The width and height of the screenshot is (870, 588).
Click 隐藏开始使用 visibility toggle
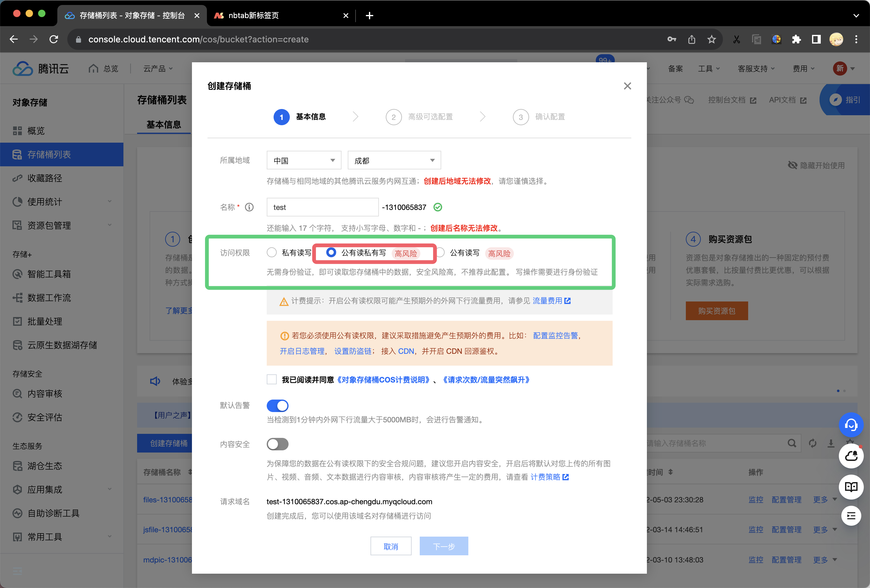click(x=816, y=165)
